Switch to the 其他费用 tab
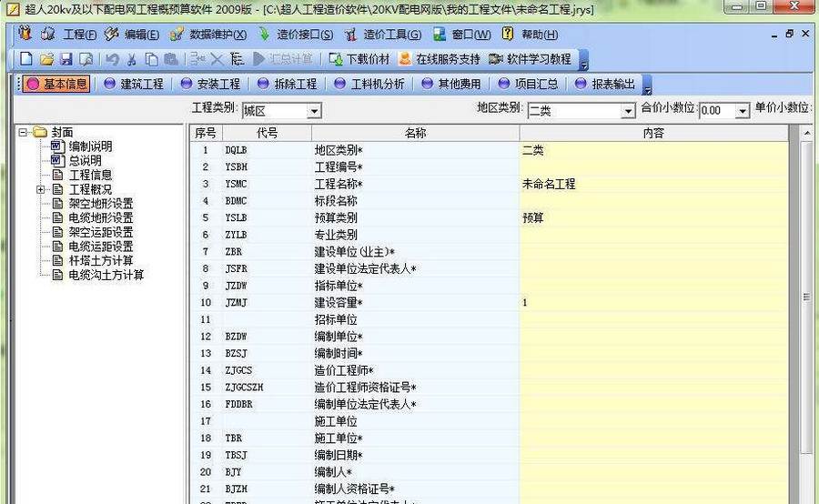 coord(451,84)
